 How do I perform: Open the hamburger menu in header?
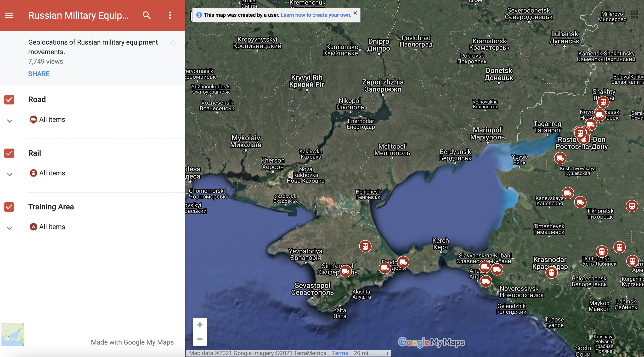9,15
